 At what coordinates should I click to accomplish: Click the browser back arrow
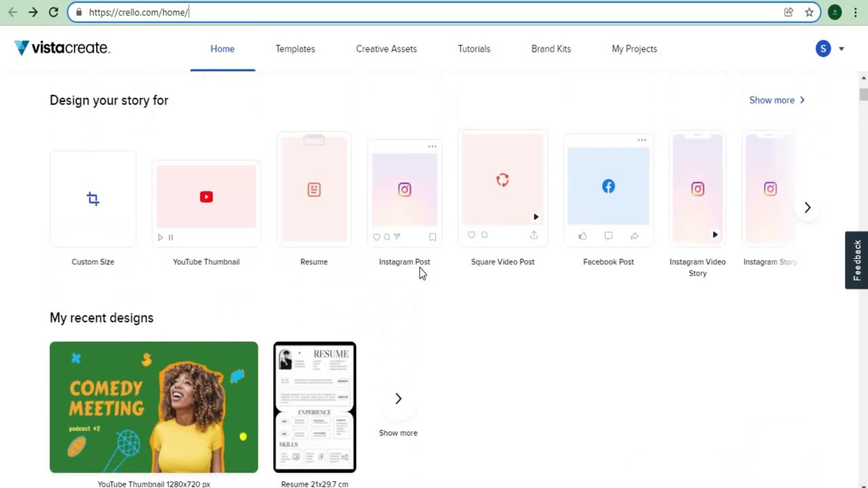(12, 12)
